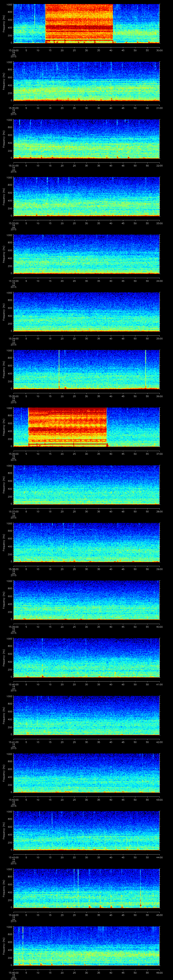173x980 pixels.
Task: Click the 15:45:00 start time label
Action: (13, 972)
